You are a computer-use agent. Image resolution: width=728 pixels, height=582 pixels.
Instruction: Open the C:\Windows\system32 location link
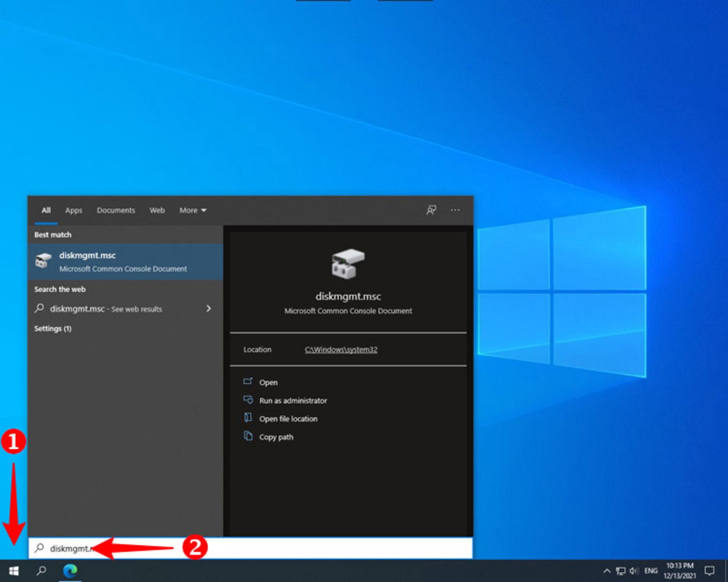tap(340, 349)
